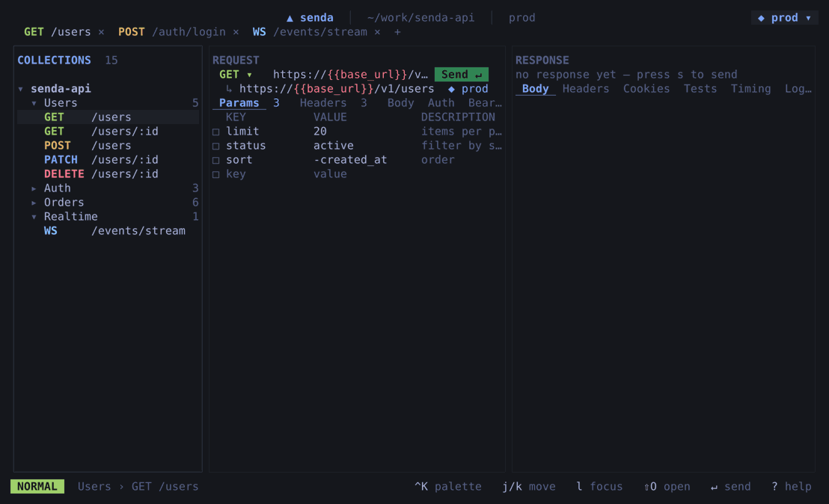Collapse the Realtime folder
This screenshot has height=504, width=829.
[x=34, y=217]
